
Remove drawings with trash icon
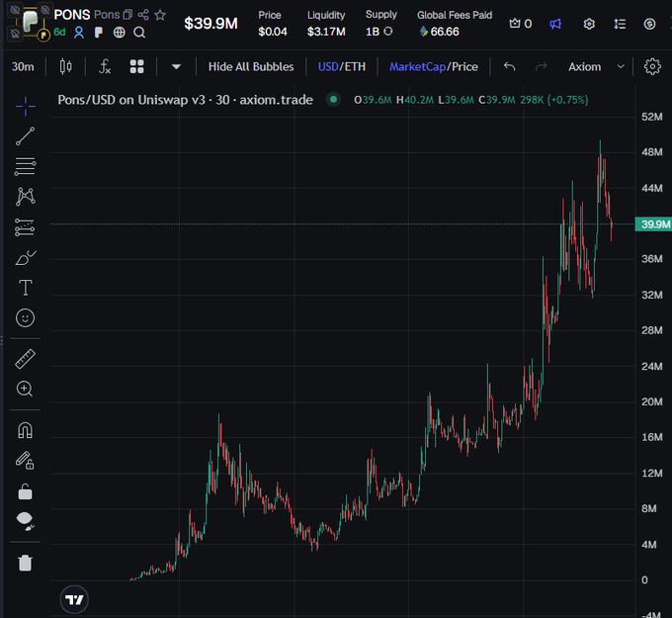click(x=26, y=563)
